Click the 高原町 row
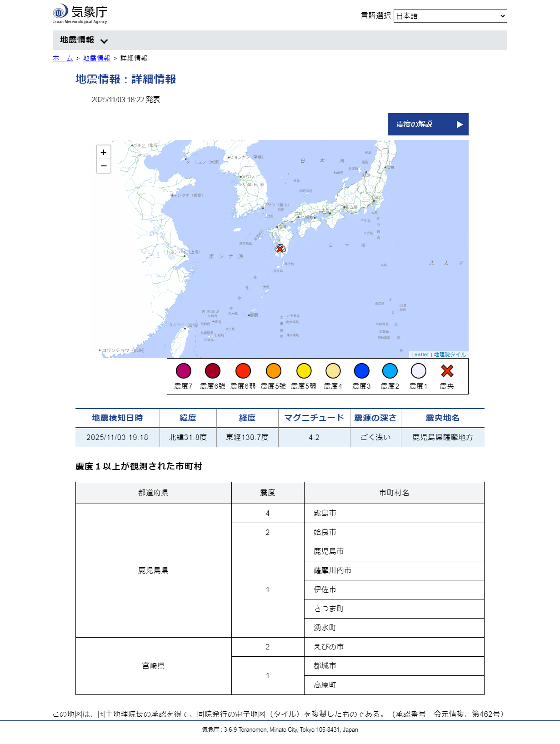 [394, 685]
